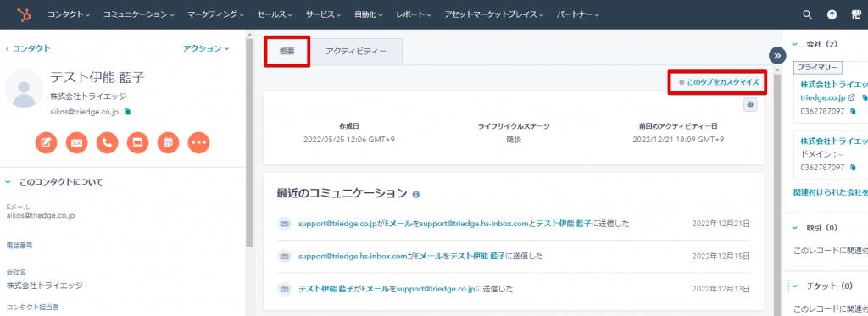Click the 作成日 value 2022/05/25 12:06

coord(348,140)
